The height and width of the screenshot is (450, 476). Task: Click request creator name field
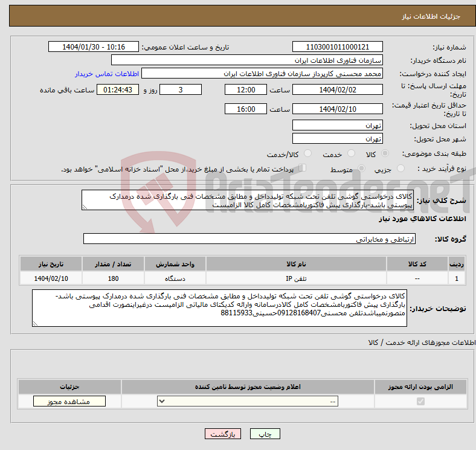262,74
